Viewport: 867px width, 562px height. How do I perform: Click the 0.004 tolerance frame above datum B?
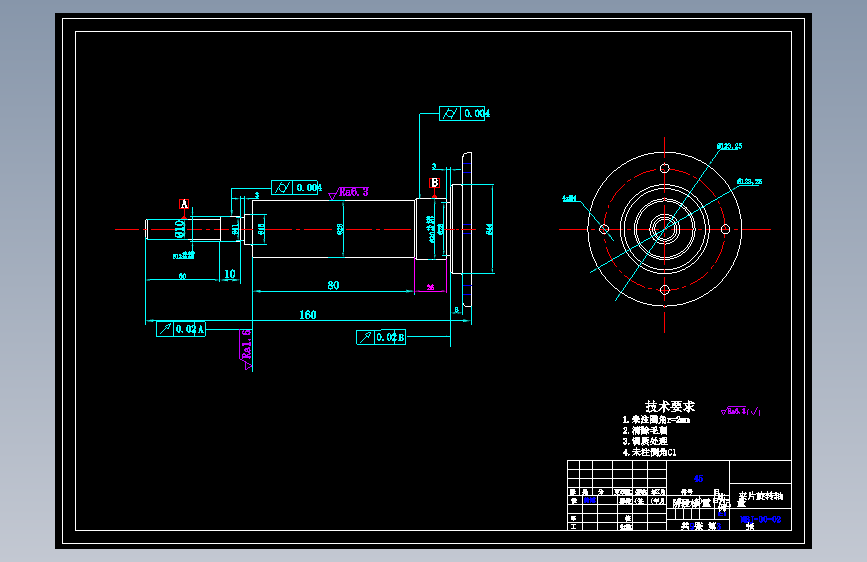[x=462, y=113]
